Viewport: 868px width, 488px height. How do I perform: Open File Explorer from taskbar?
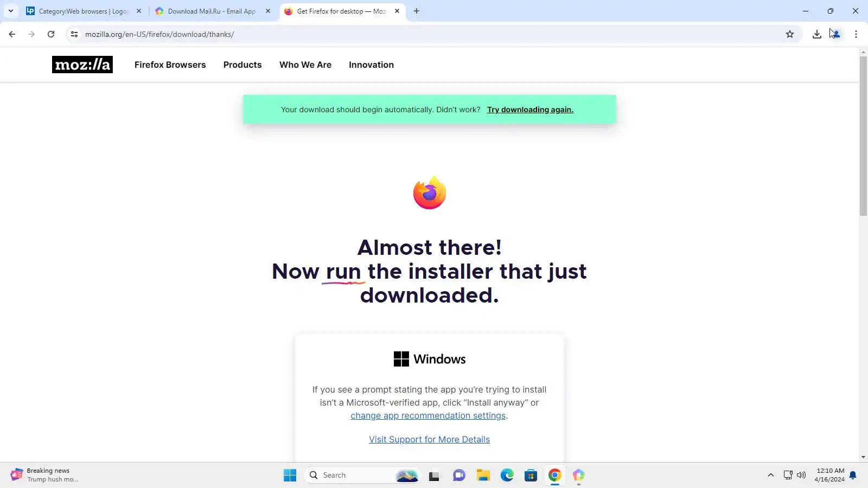point(483,476)
